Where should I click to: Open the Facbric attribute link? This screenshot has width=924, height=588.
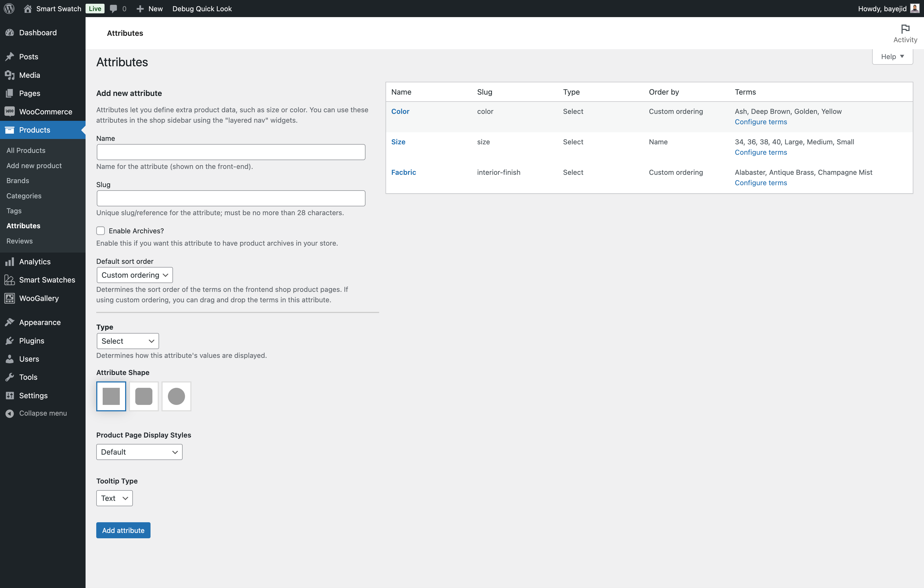click(404, 172)
